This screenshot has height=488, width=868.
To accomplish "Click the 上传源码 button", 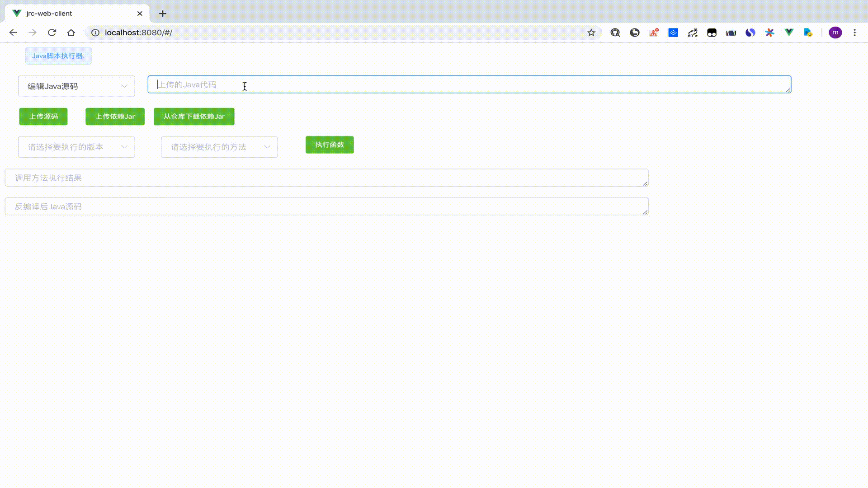I will click(43, 117).
